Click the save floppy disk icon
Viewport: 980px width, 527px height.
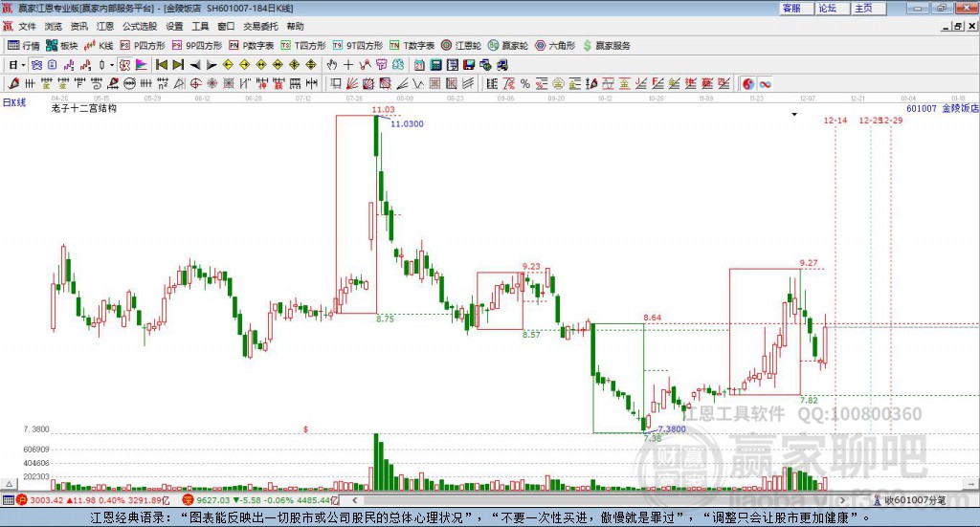469,65
